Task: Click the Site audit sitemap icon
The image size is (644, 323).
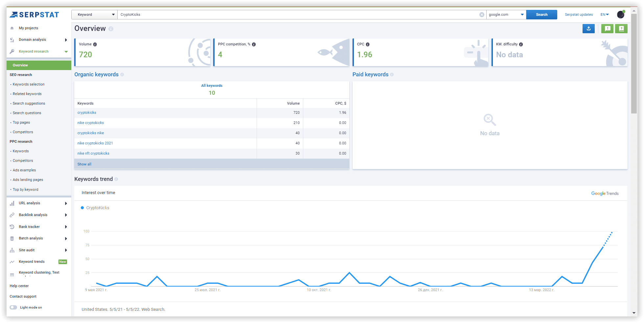Action: (x=12, y=250)
